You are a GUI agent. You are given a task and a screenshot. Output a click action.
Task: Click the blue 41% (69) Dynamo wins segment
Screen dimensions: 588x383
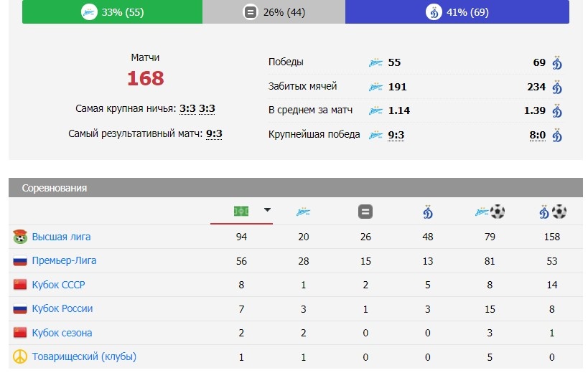pos(457,12)
